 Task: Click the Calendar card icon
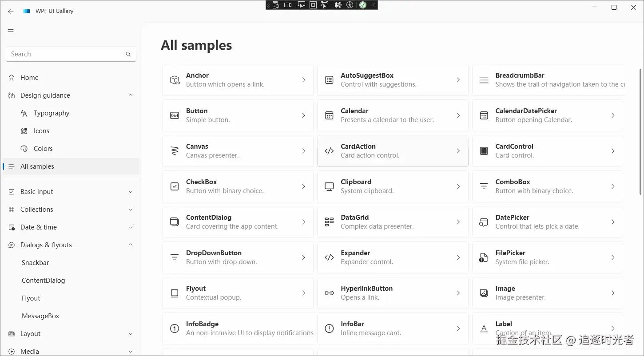point(329,115)
